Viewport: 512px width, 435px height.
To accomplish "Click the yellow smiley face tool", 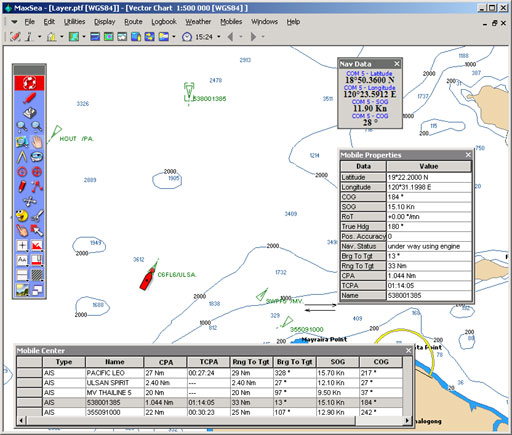I will (x=22, y=216).
